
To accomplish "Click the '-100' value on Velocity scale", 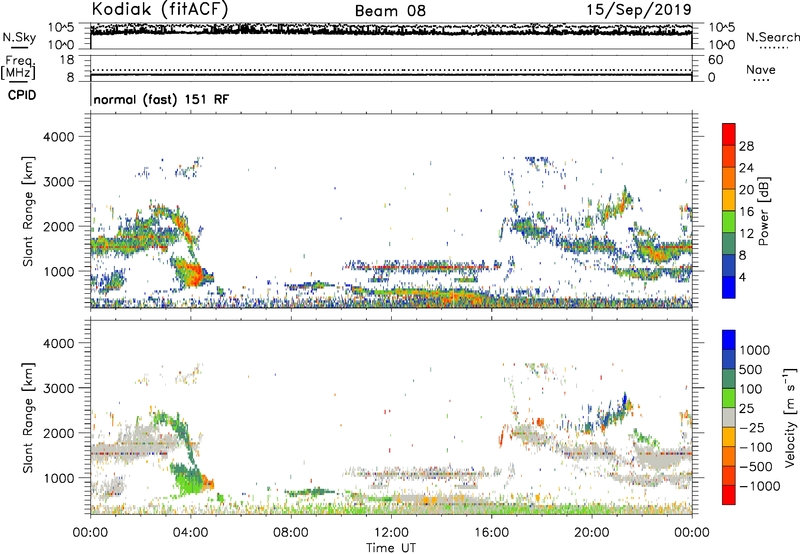I will 756,447.
